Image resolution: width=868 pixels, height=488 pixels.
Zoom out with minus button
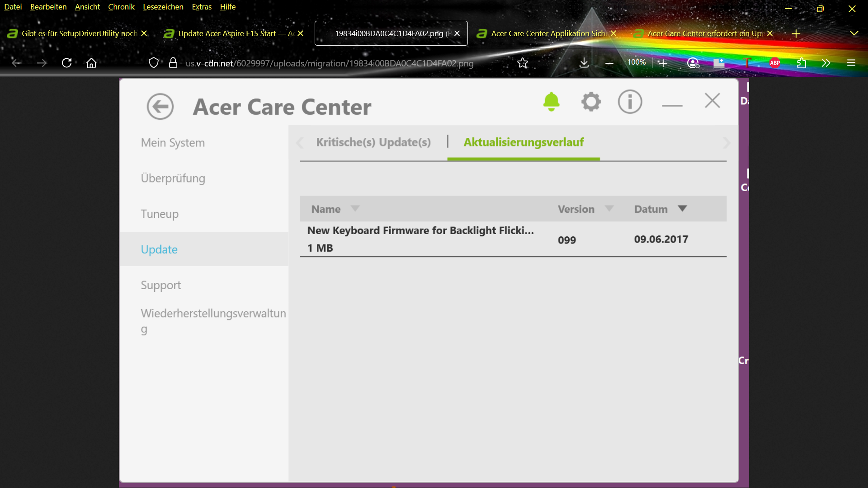click(609, 63)
